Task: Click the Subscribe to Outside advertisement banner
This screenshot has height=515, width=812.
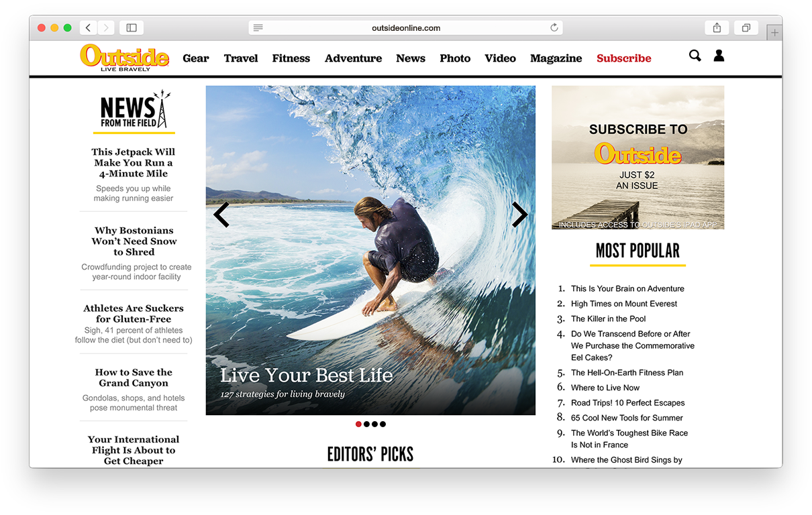Action: pos(638,158)
